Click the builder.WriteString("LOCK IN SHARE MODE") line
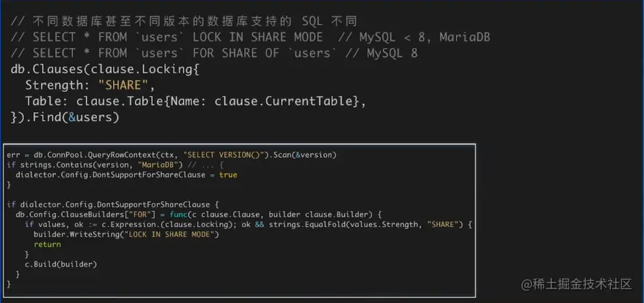 pyautogui.click(x=126, y=235)
